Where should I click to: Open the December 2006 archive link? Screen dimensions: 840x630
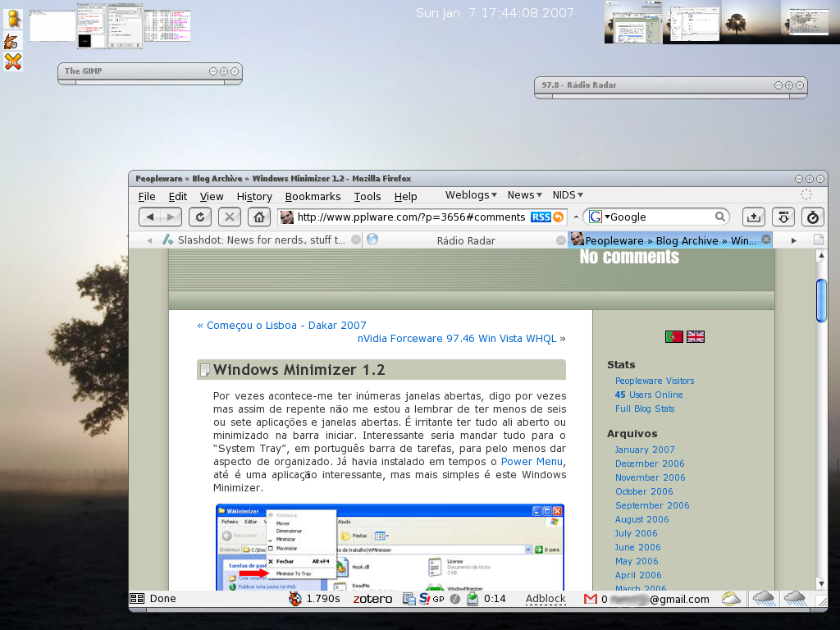[x=650, y=463]
